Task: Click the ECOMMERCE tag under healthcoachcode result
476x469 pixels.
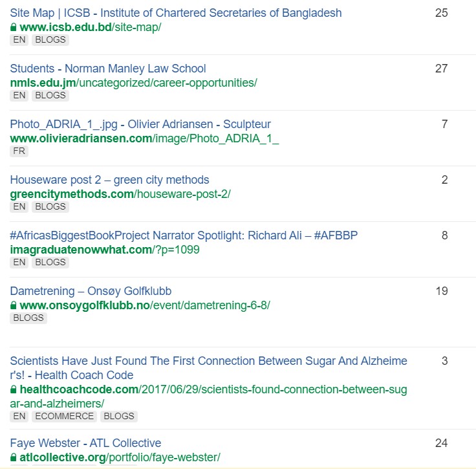Action: [x=65, y=416]
